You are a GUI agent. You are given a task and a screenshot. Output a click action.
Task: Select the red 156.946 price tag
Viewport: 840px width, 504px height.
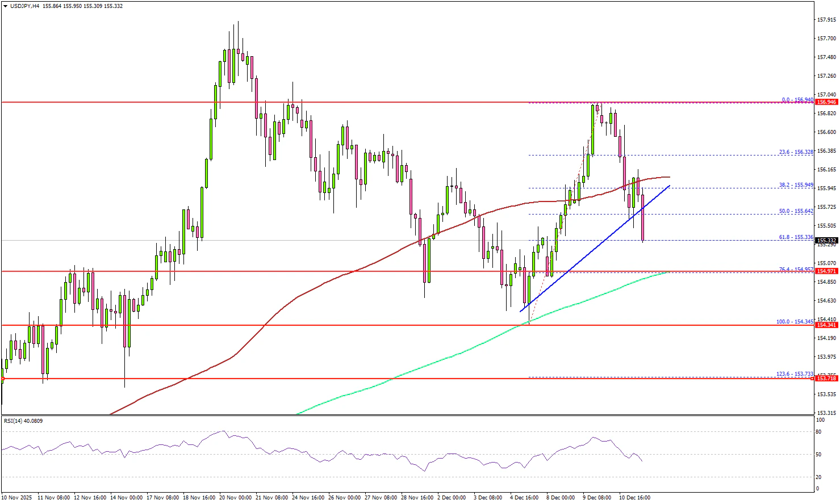(826, 102)
